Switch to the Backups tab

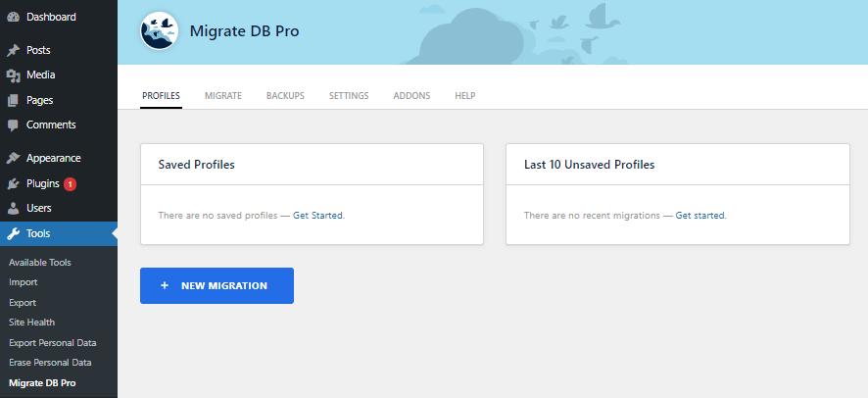point(285,96)
